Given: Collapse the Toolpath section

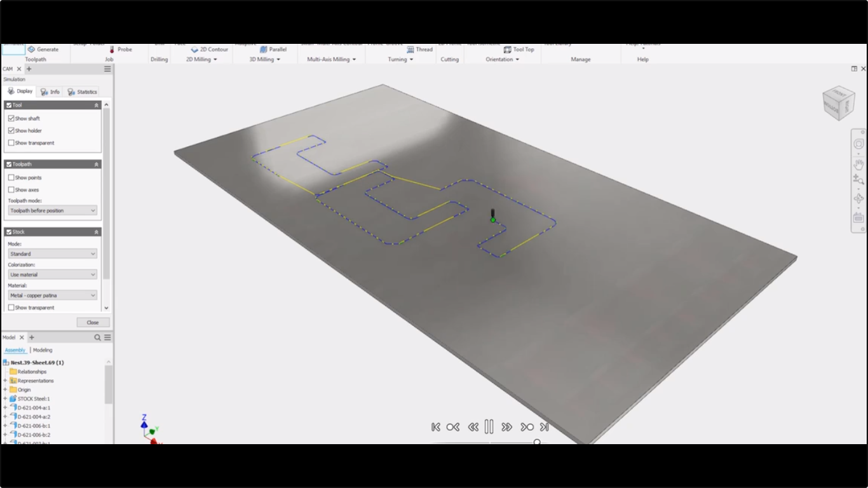Looking at the screenshot, I should [97, 164].
